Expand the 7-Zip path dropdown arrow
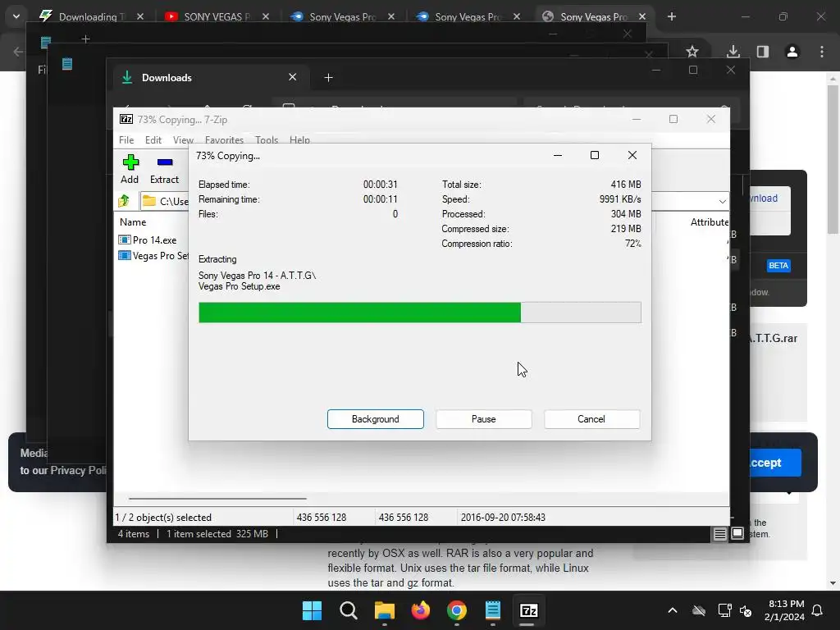840x630 pixels. point(722,202)
